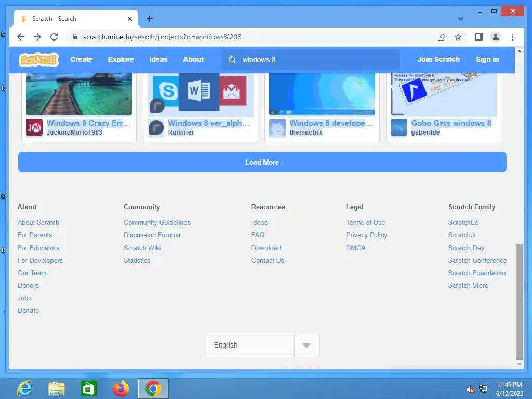The width and height of the screenshot is (532, 399).
Task: Open the Create menu item
Action: pyautogui.click(x=82, y=59)
